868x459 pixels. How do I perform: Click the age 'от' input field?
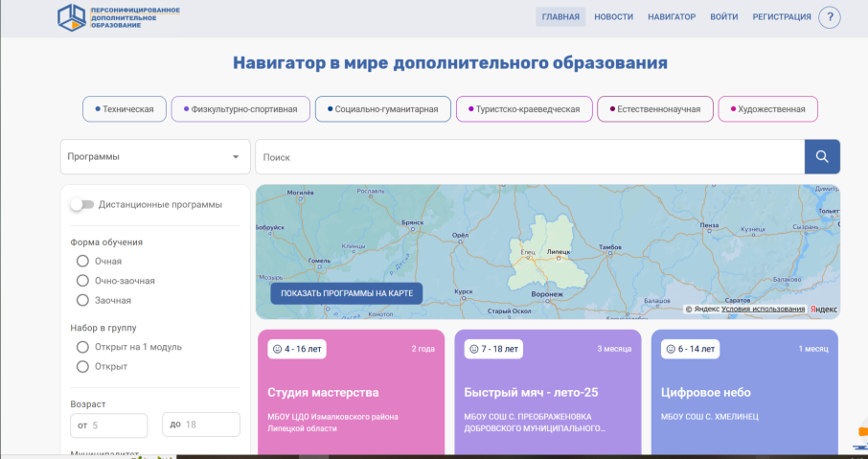coord(109,425)
